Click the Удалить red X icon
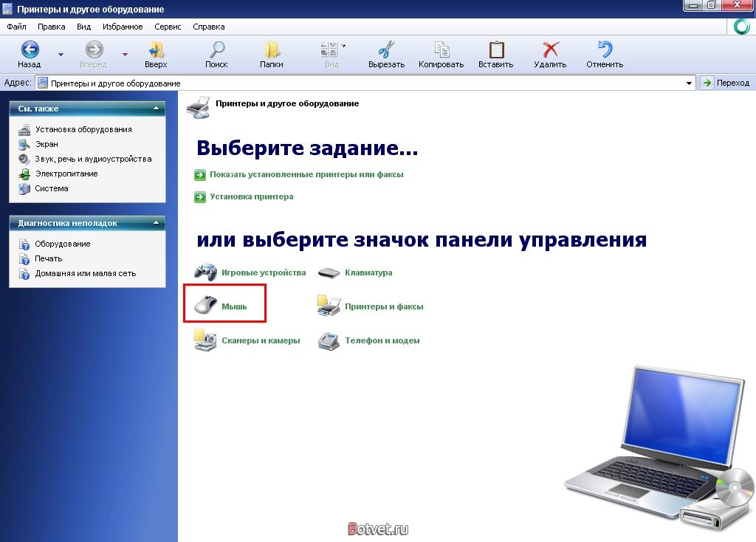The image size is (756, 542). (x=550, y=49)
